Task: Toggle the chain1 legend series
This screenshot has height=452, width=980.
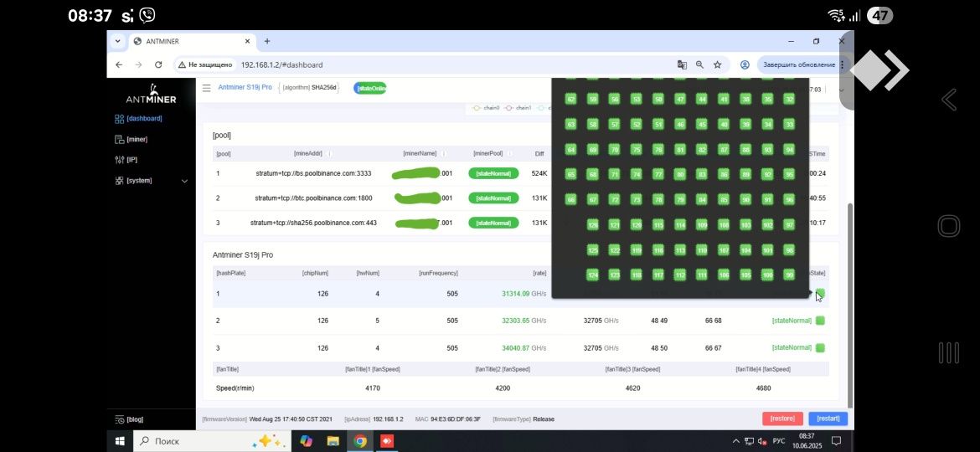Action: pyautogui.click(x=517, y=108)
